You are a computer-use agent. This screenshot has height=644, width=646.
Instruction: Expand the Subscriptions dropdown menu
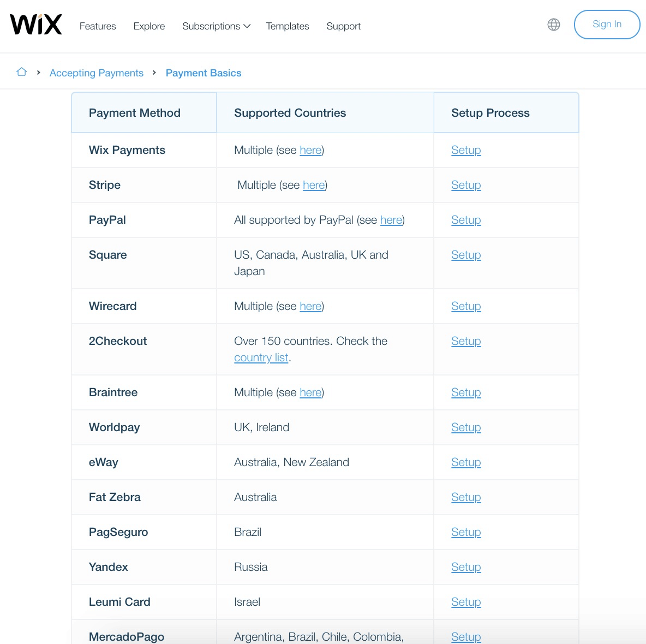(x=216, y=26)
